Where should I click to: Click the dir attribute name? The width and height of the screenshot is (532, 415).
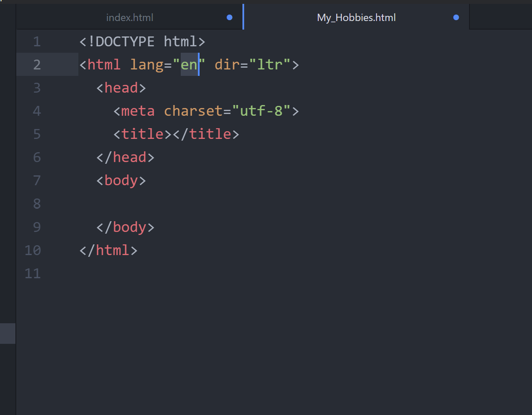point(227,65)
